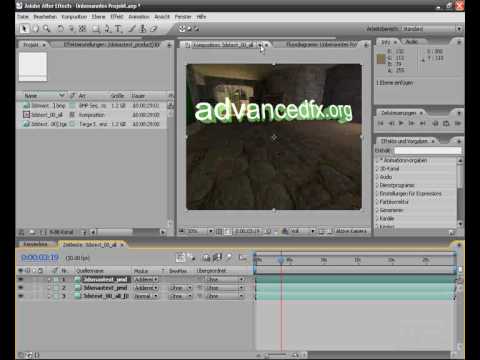Screen dimensions: 480x360
Task: Click the current time indicator on ruler
Action: click(281, 259)
